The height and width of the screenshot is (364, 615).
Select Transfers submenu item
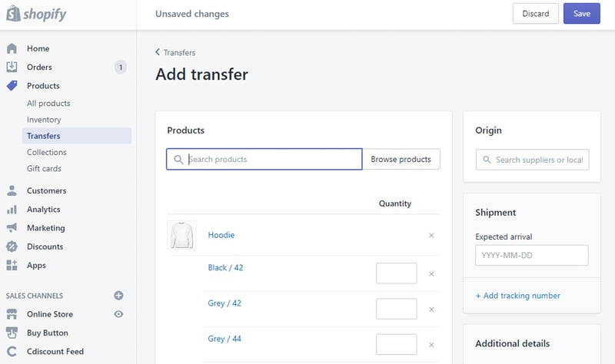[77, 136]
